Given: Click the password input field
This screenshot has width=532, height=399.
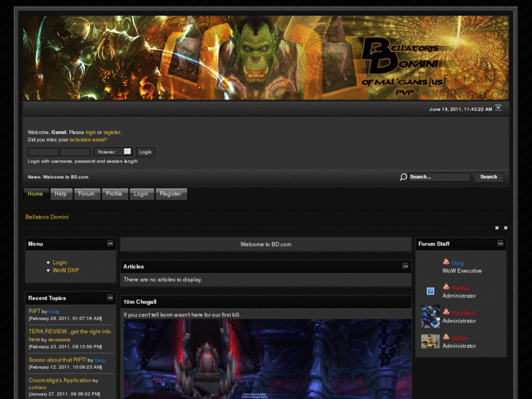Looking at the screenshot, I should click(x=75, y=152).
